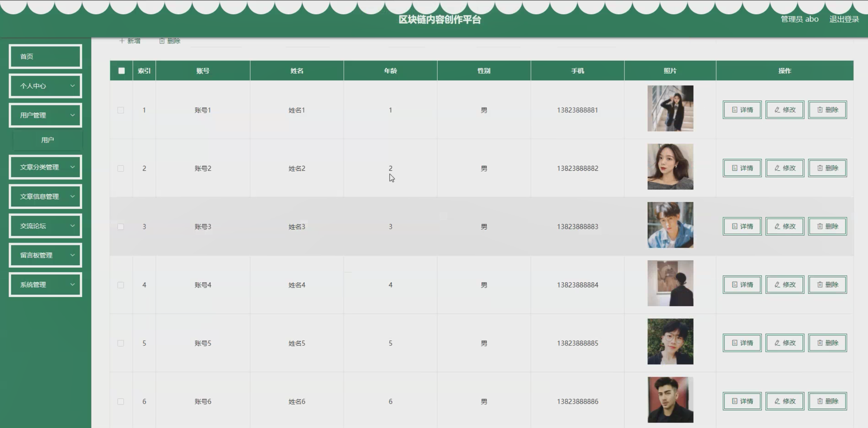Check the checkbox for row 账号4
The image size is (868, 428).
(121, 285)
